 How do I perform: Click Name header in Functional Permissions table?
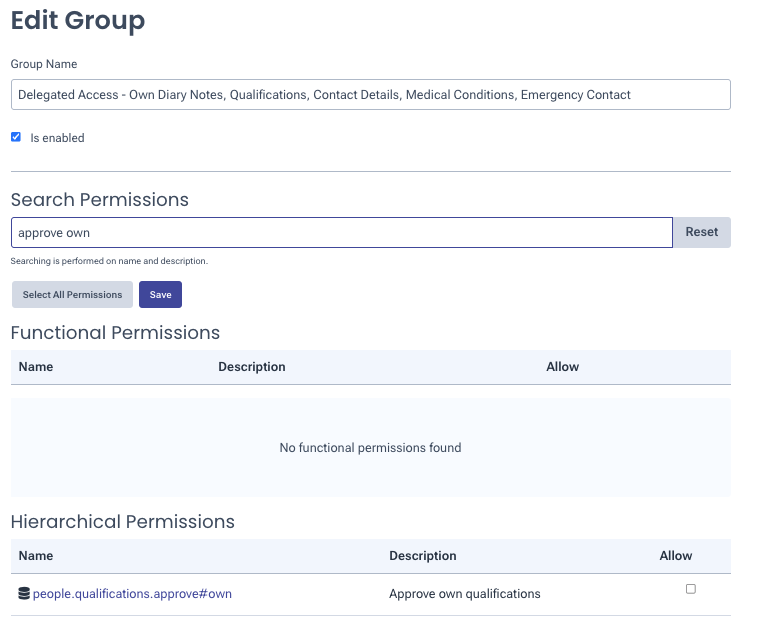pyautogui.click(x=36, y=367)
